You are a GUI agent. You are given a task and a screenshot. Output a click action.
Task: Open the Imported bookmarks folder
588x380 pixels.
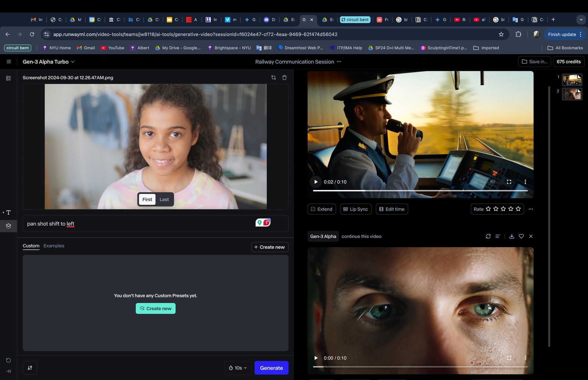click(x=486, y=48)
